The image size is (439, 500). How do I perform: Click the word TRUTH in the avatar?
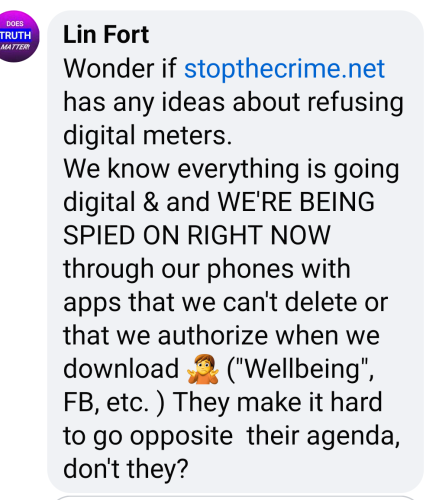15,35
